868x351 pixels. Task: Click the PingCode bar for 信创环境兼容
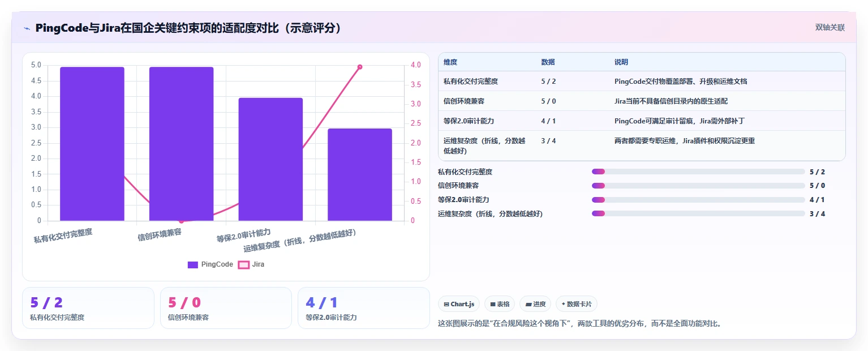coord(181,144)
